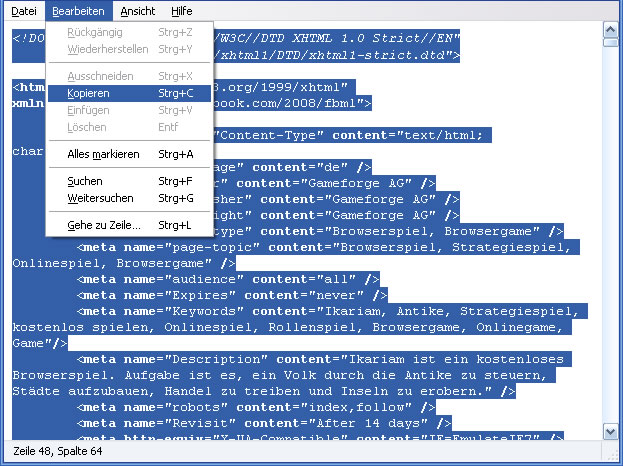Image resolution: width=624 pixels, height=466 pixels.
Task: Click text 'Browserspiel, Browsergame" />'
Action: (448, 231)
